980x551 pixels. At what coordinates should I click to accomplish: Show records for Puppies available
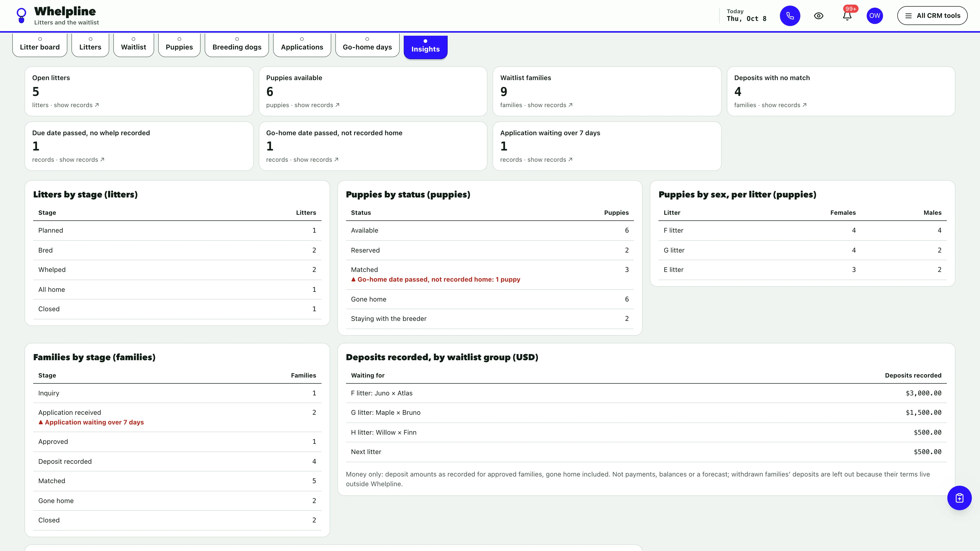pyautogui.click(x=316, y=105)
